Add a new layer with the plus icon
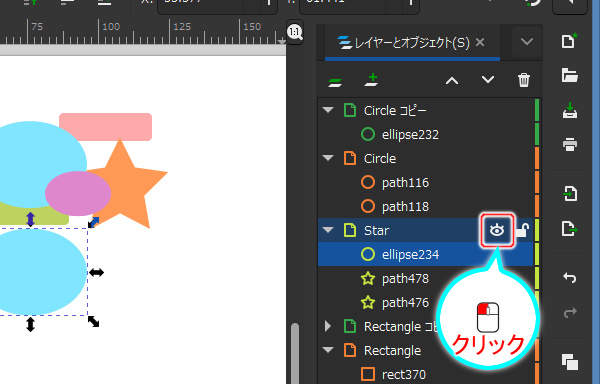The image size is (600, 384). pyautogui.click(x=372, y=80)
